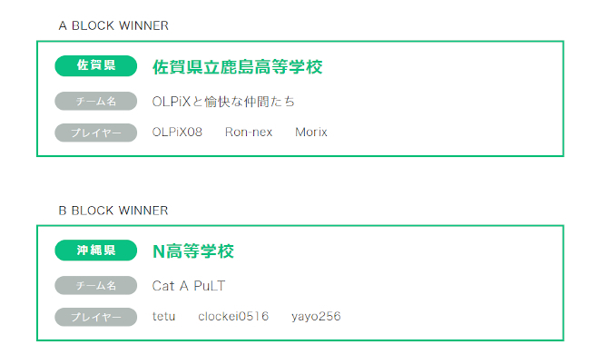
Task: Select player OLPiX08
Action: (177, 133)
